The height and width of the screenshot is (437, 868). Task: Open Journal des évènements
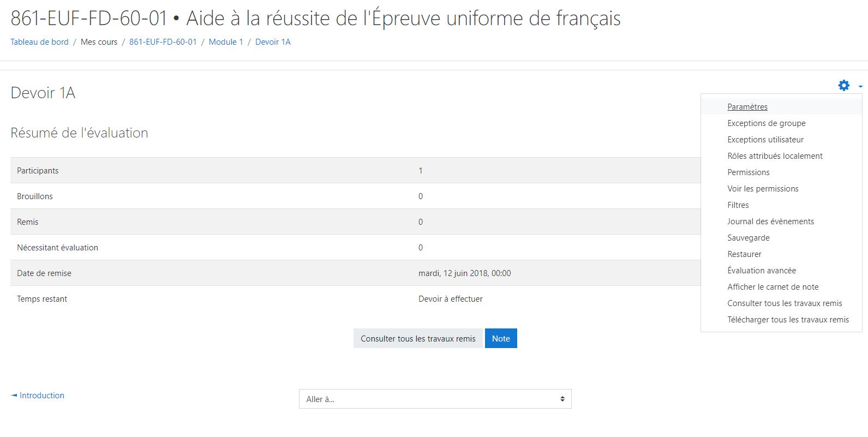[770, 222]
